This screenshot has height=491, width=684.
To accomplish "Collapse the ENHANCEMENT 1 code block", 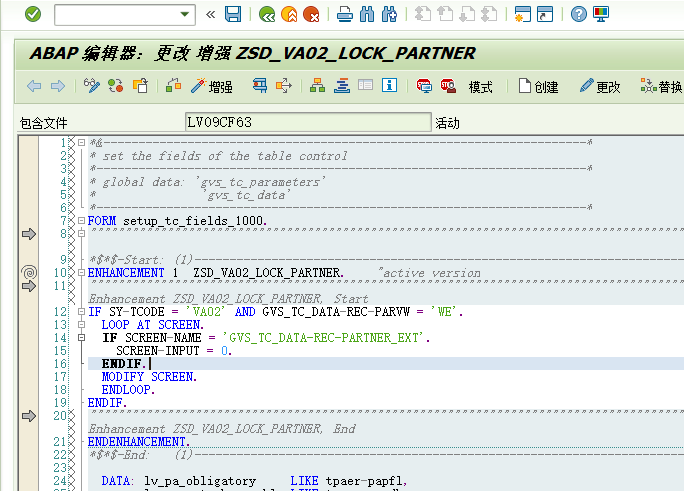I will (81, 272).
